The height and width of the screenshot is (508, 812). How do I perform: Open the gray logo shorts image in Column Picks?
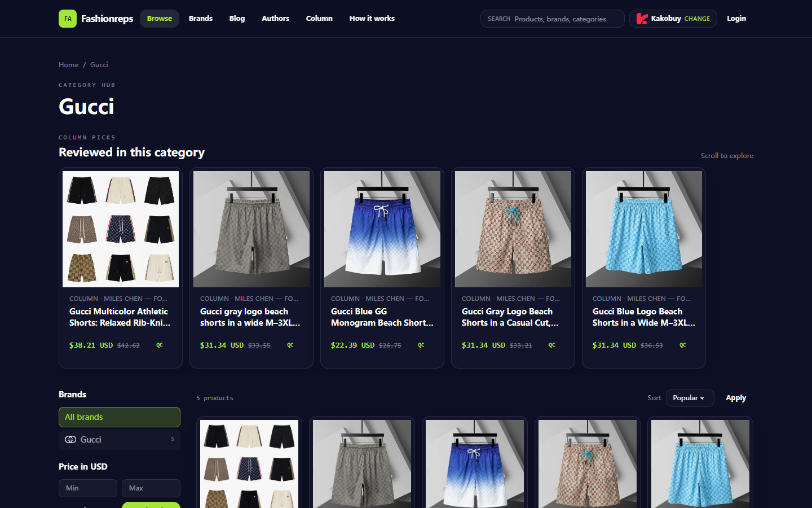251,229
